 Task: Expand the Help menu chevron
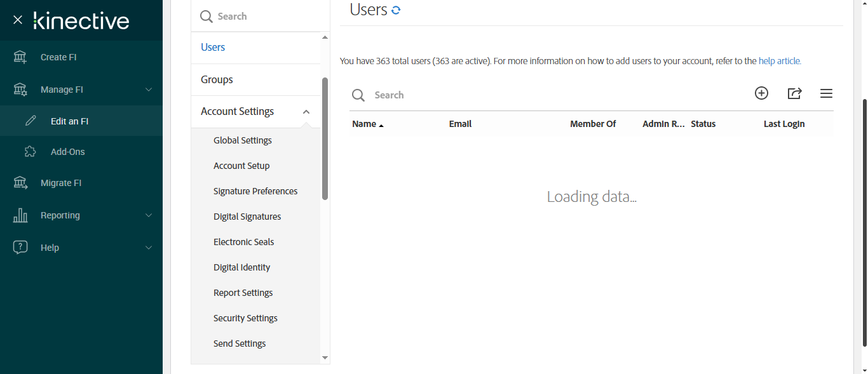(149, 248)
